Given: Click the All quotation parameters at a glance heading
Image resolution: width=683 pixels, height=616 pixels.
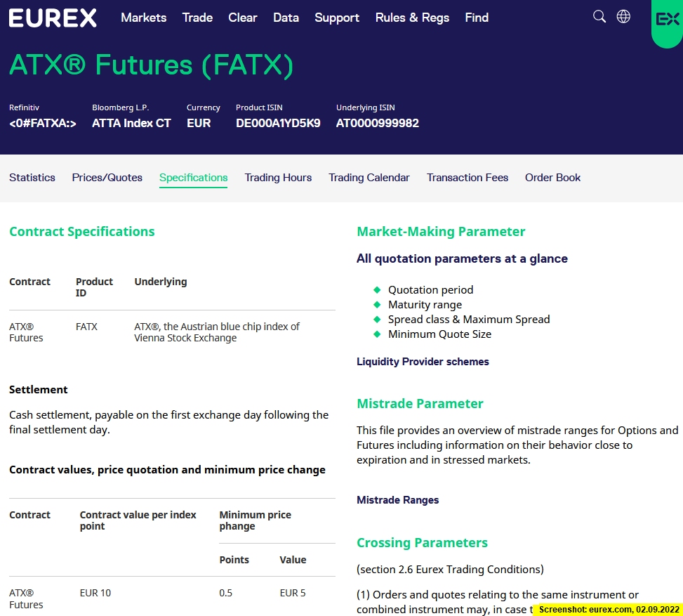Looking at the screenshot, I should click(x=462, y=259).
